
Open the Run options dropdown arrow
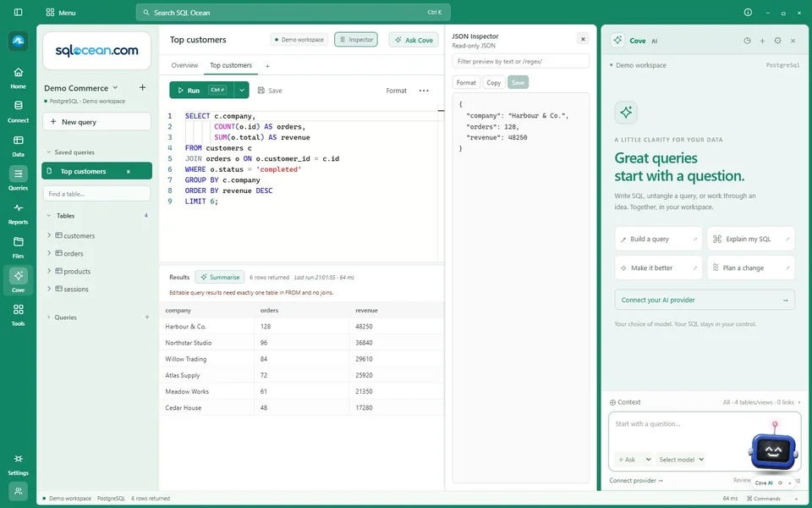pyautogui.click(x=241, y=91)
